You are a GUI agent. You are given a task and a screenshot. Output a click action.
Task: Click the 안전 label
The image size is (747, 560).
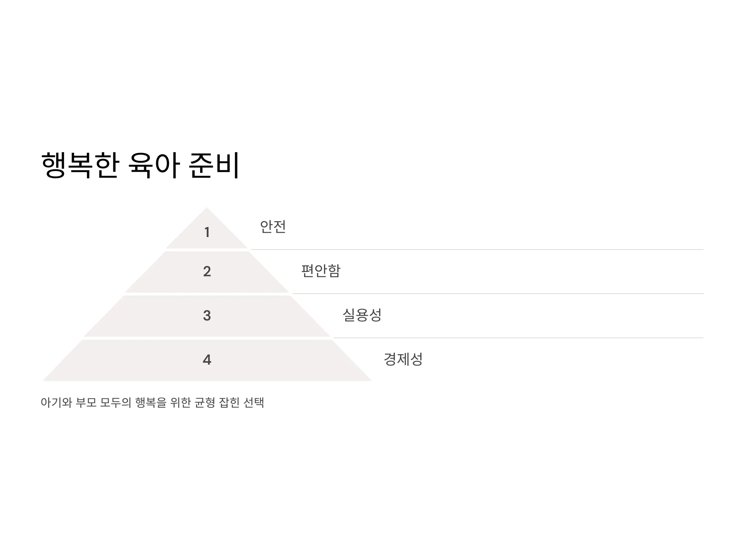click(273, 226)
